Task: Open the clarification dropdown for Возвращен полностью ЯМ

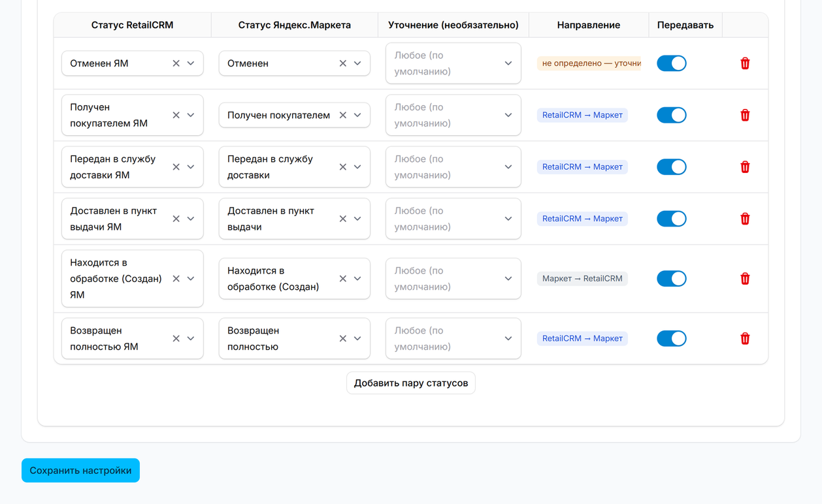Action: pyautogui.click(x=453, y=339)
